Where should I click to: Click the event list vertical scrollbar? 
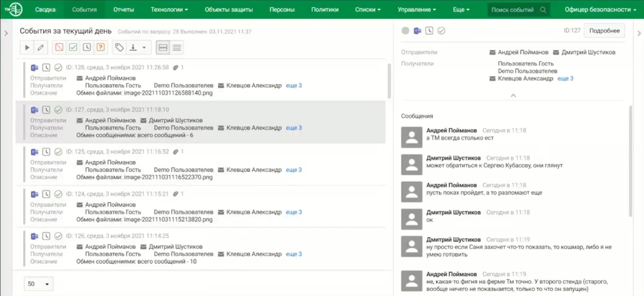pyautogui.click(x=389, y=81)
